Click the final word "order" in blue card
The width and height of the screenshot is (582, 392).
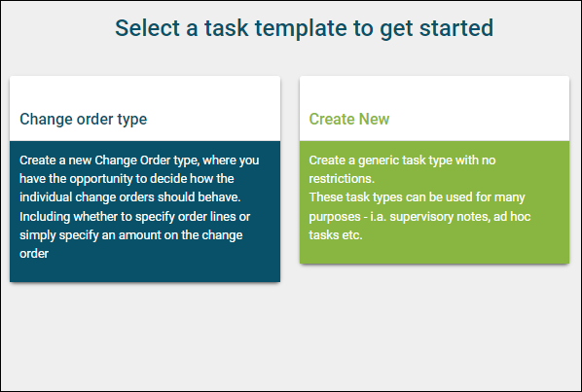[34, 254]
